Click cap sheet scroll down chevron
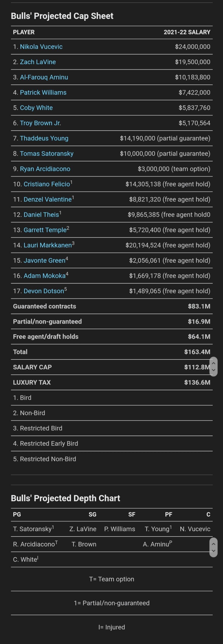Screen dimensions: 223x644 coord(214,370)
